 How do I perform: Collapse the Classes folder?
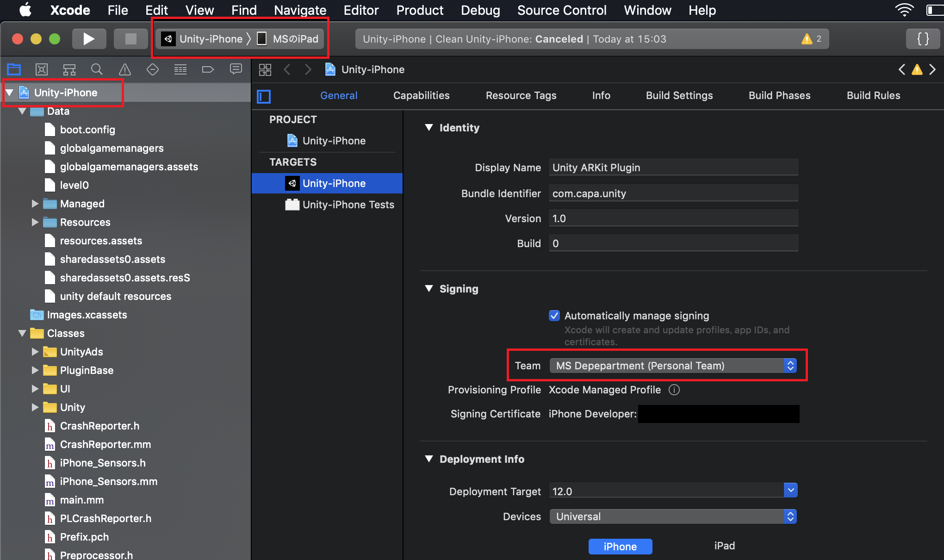coord(22,333)
